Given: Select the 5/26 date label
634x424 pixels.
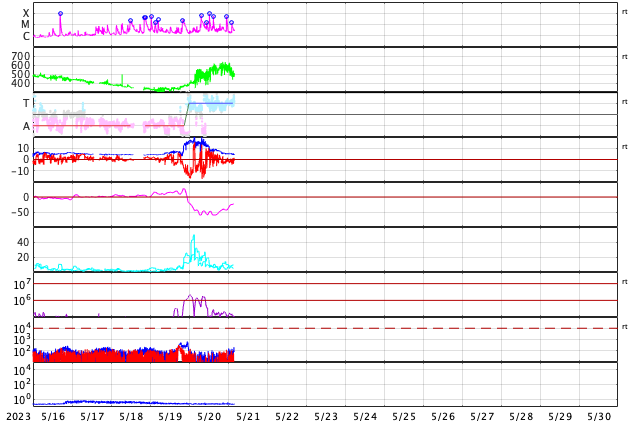Looking at the screenshot, I should coord(443,417).
